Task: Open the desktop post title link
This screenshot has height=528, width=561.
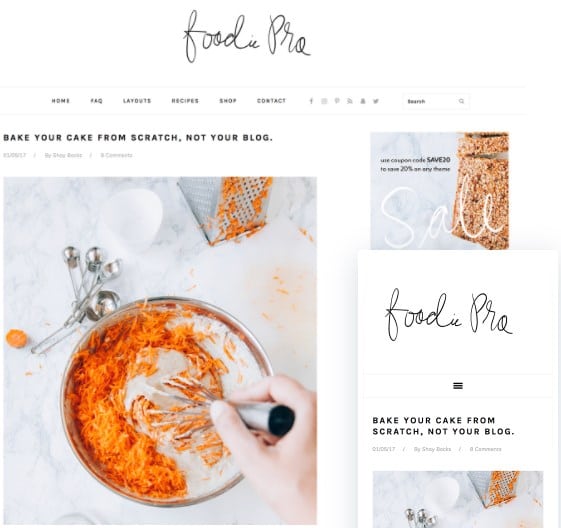Action: click(138, 138)
